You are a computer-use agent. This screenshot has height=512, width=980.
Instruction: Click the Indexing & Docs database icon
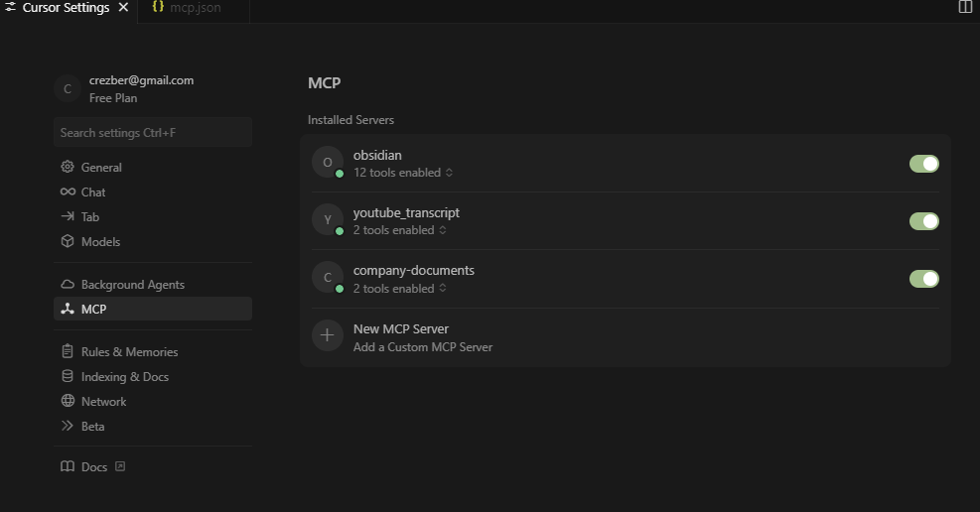tap(68, 376)
